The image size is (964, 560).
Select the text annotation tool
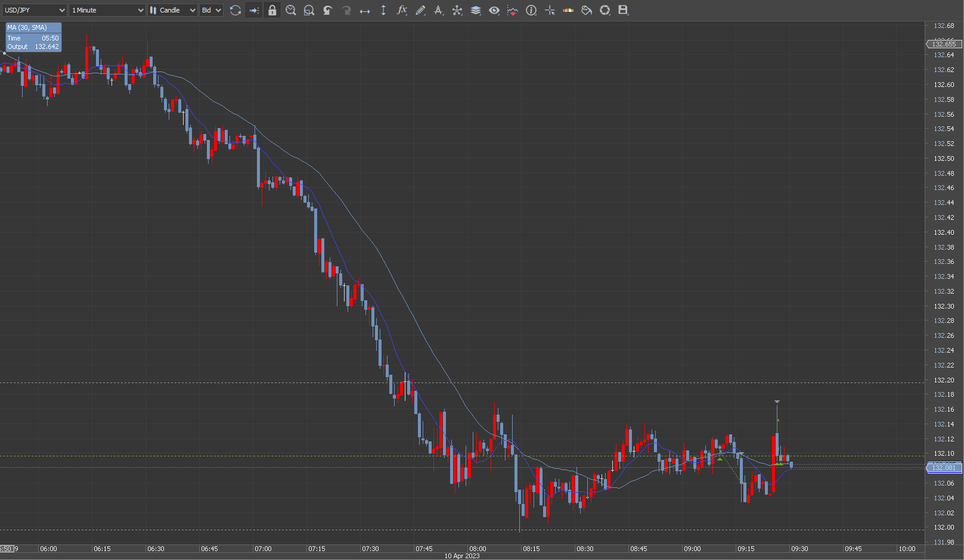point(439,10)
